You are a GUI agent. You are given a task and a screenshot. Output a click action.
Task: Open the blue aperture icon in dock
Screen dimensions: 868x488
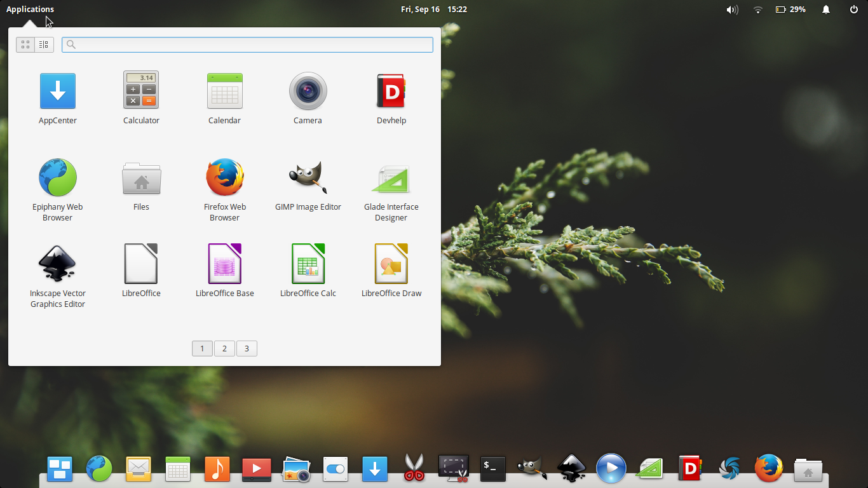(x=729, y=469)
